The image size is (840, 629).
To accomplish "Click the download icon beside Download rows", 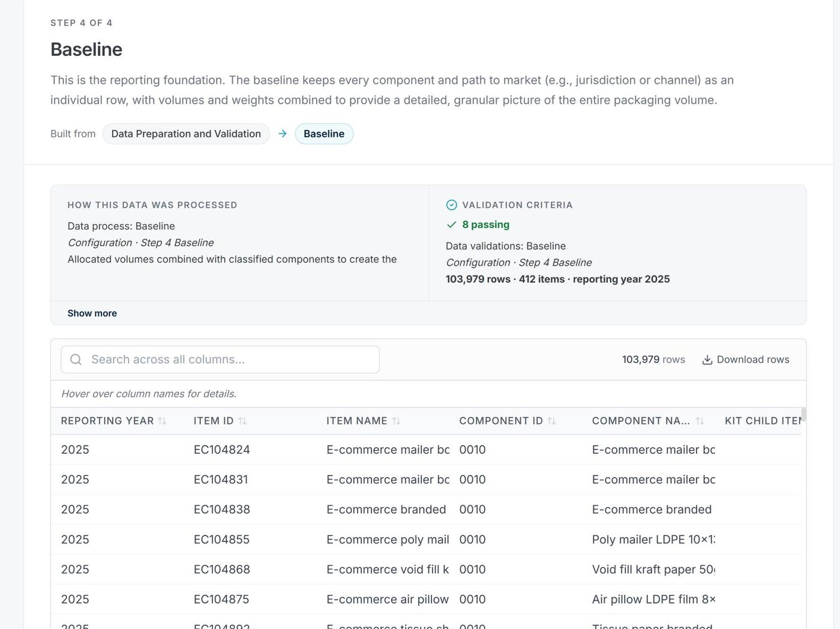I will click(x=707, y=360).
